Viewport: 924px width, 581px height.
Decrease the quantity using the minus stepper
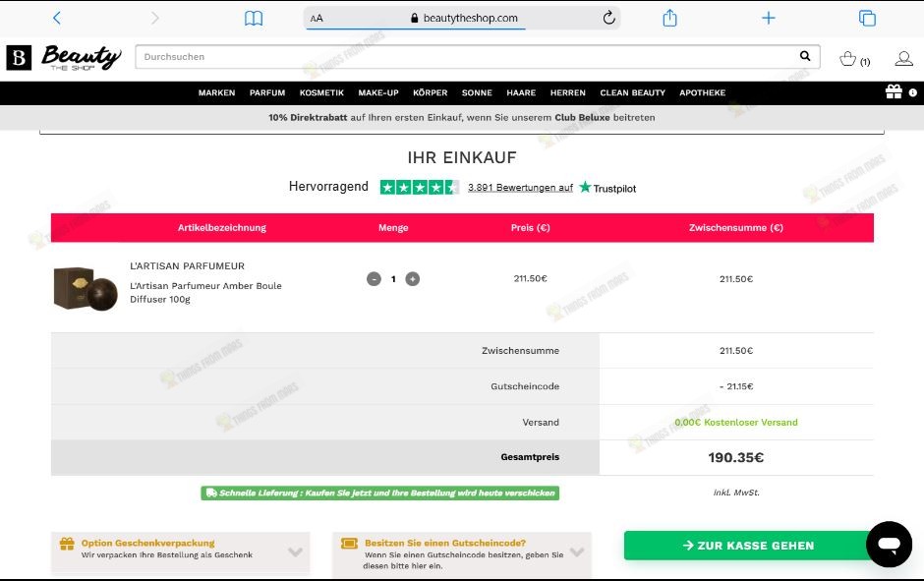click(374, 278)
